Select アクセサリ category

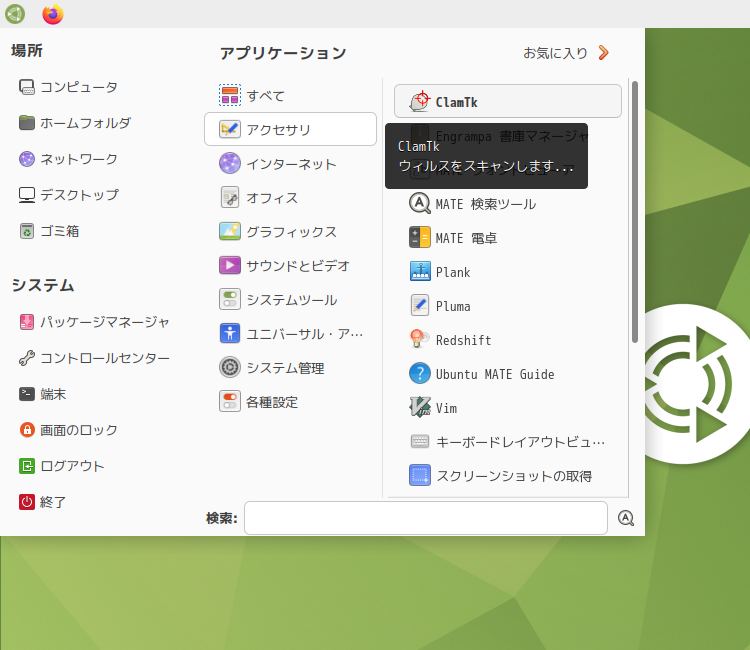coord(290,129)
